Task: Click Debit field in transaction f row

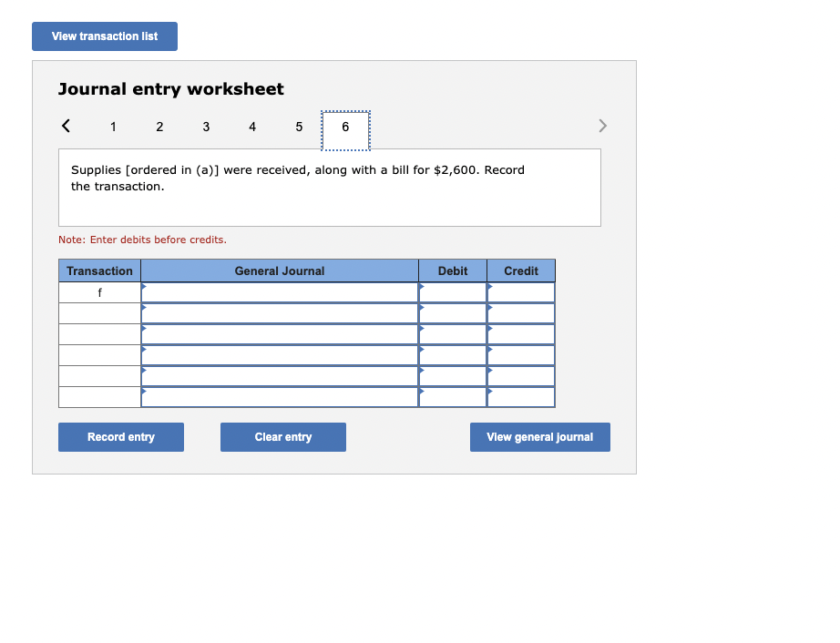Action: (453, 292)
